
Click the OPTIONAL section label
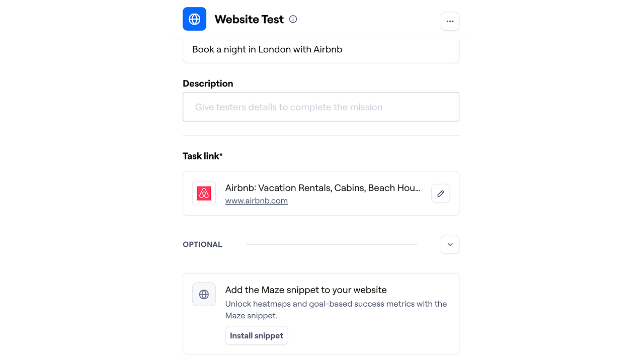pos(202,244)
